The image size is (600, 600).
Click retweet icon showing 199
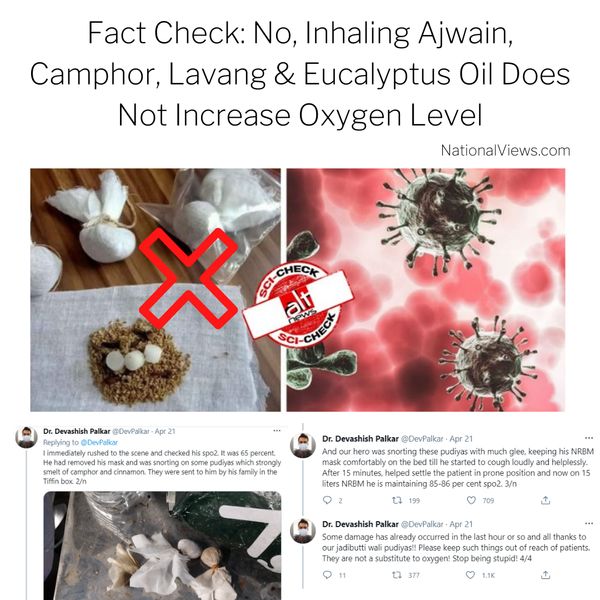click(x=396, y=500)
